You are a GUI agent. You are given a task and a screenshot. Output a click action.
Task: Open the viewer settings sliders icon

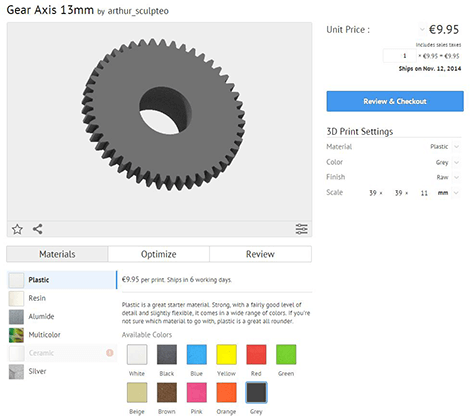click(x=301, y=229)
